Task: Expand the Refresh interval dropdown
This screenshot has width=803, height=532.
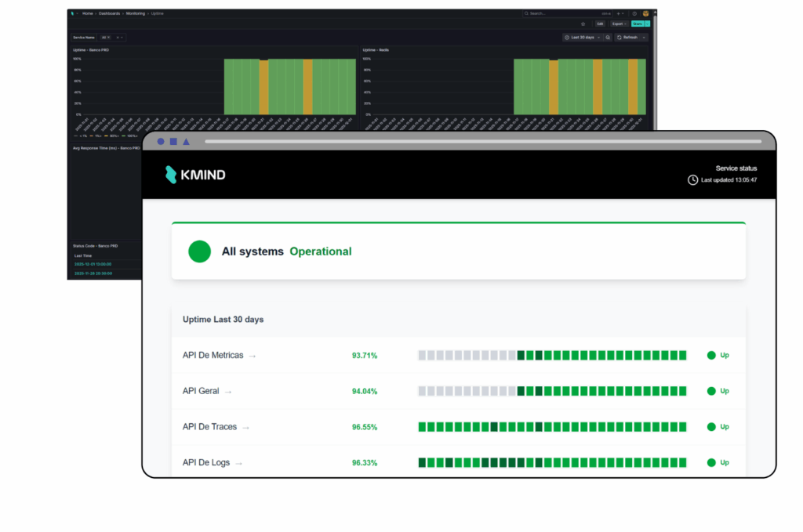Action: point(644,37)
